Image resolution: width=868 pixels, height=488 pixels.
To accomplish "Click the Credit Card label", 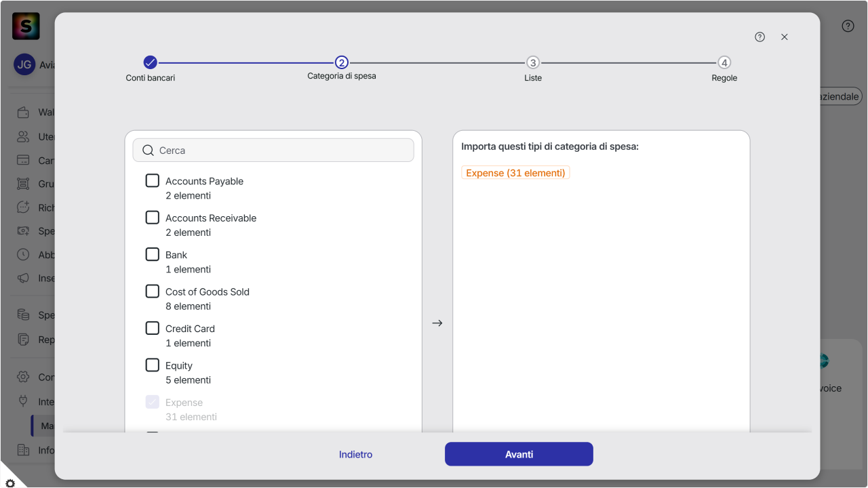I will [190, 329].
